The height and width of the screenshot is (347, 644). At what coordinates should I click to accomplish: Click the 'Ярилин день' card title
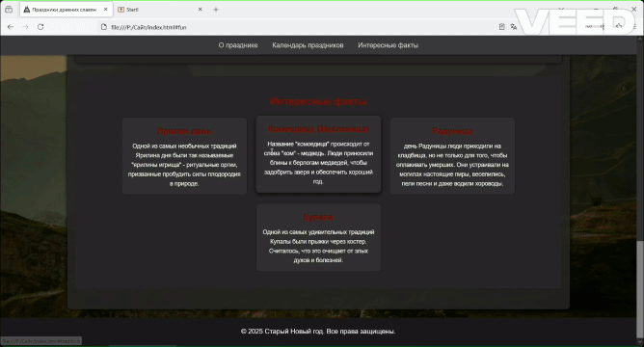(184, 131)
